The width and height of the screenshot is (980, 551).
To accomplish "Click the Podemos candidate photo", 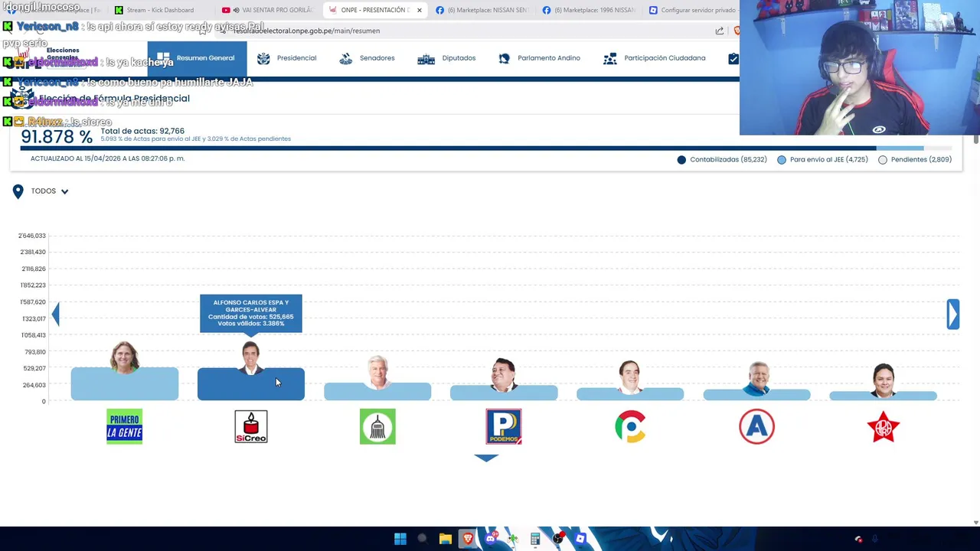I will 504,374.
